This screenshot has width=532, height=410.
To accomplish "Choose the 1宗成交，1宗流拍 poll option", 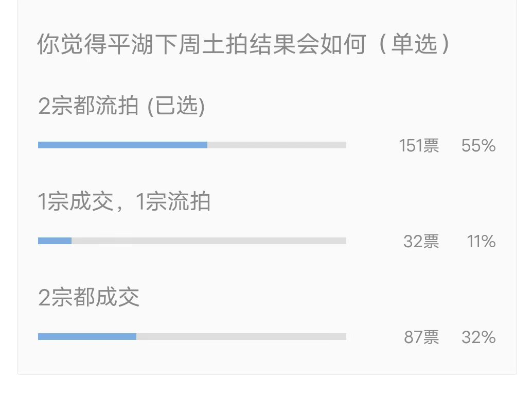I will (x=124, y=201).
